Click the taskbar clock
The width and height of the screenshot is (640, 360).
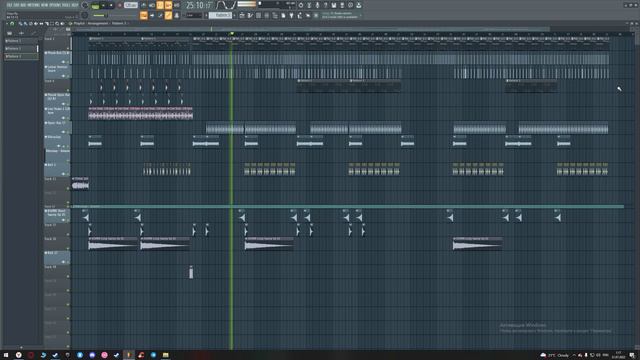(619, 355)
